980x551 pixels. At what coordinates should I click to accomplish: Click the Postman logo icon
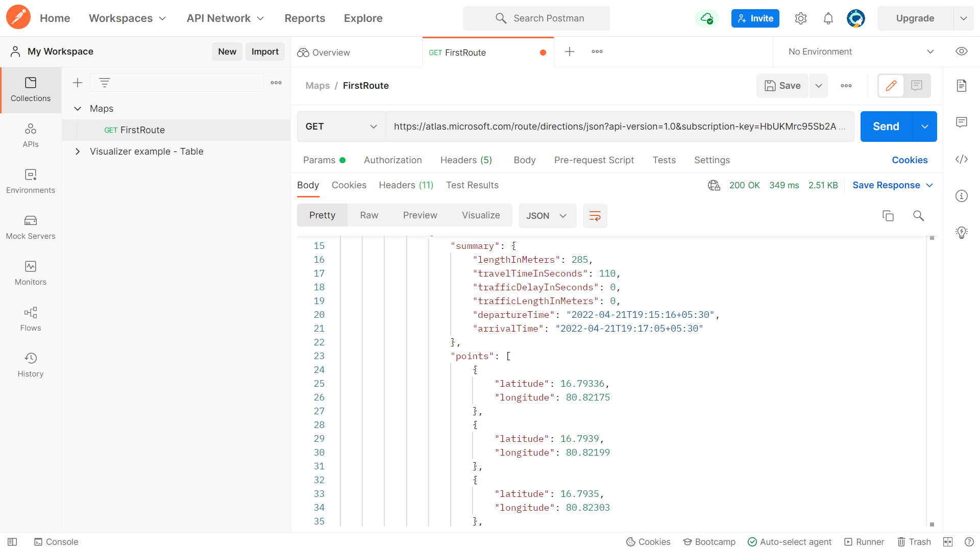pyautogui.click(x=18, y=18)
